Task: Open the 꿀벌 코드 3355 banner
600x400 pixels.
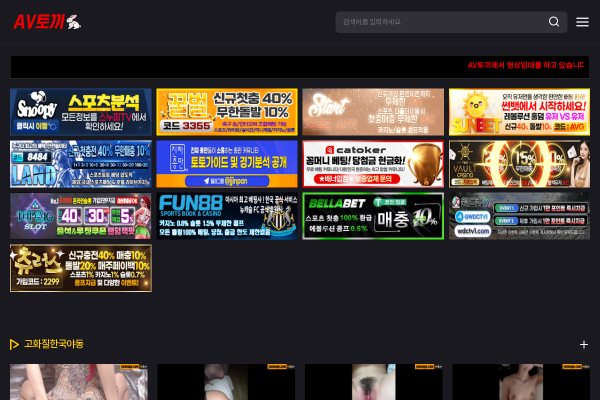Action: pos(227,112)
